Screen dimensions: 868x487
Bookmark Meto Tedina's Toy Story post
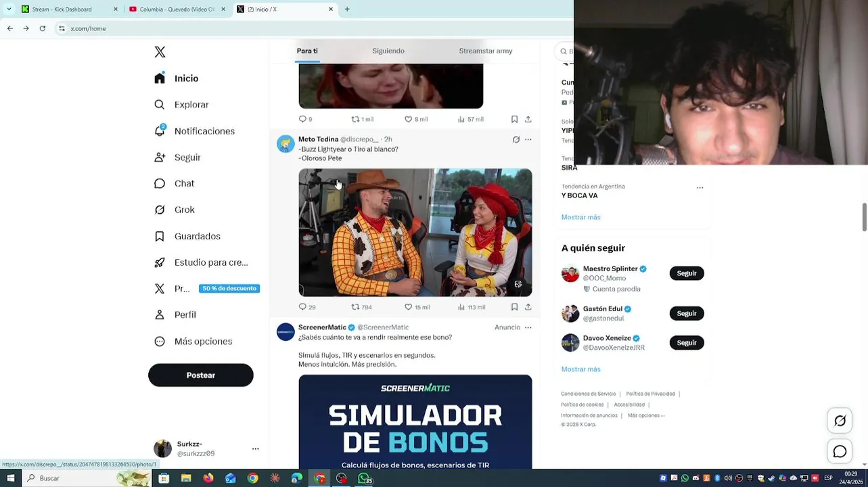(514, 307)
